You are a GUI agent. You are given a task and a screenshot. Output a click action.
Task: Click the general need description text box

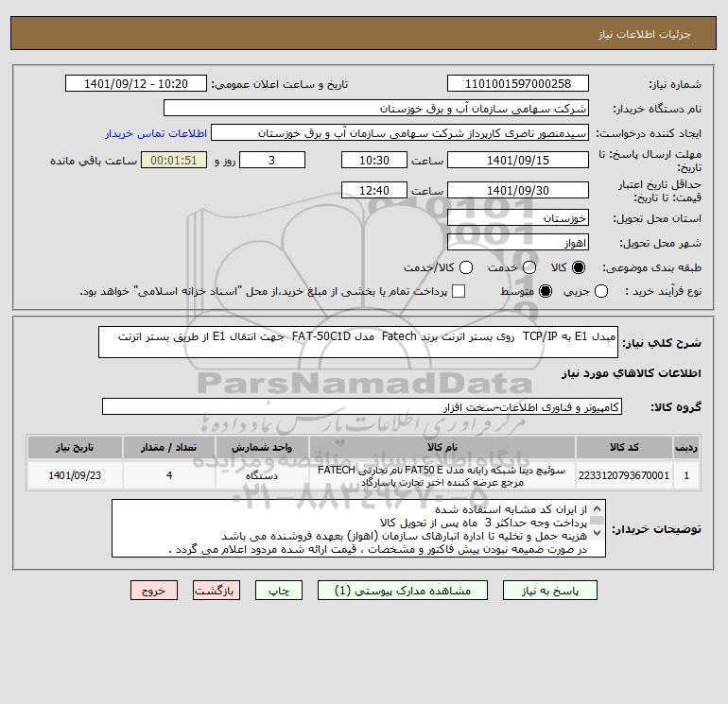coord(358,342)
